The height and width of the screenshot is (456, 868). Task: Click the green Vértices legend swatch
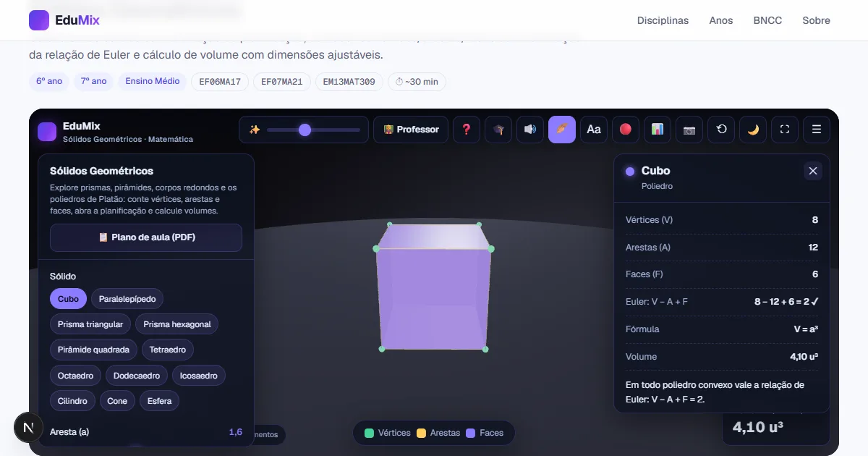pyautogui.click(x=369, y=433)
